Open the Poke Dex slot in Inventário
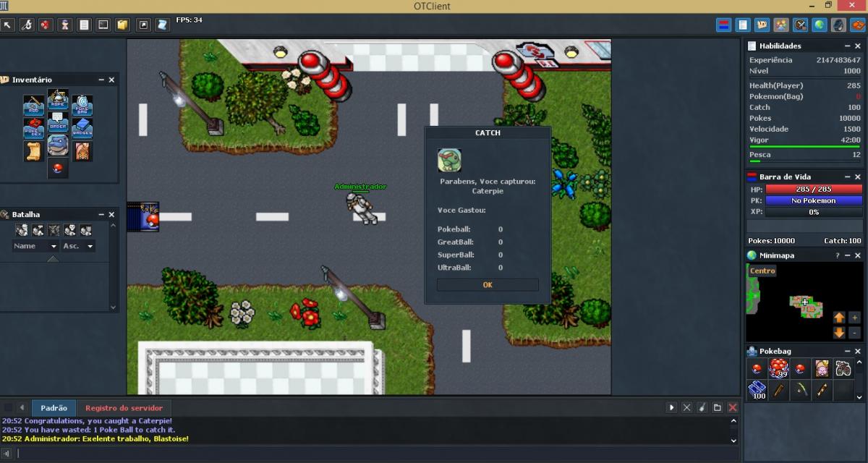 tap(34, 129)
